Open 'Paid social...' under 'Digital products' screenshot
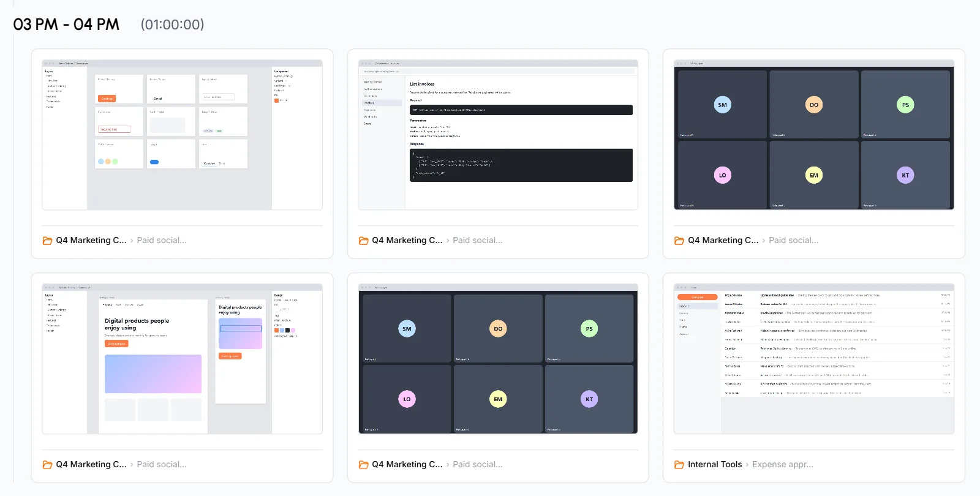The width and height of the screenshot is (980, 496). (x=162, y=465)
